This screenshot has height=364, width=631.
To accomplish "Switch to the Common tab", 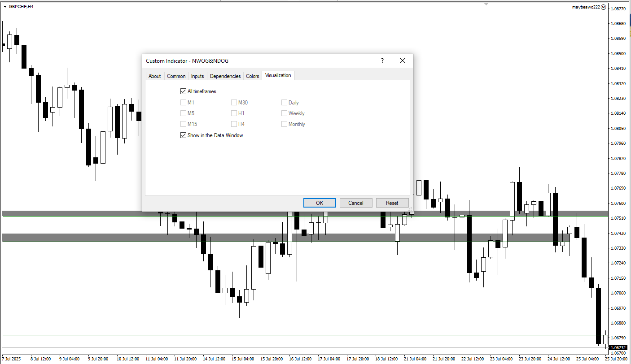I will (176, 76).
